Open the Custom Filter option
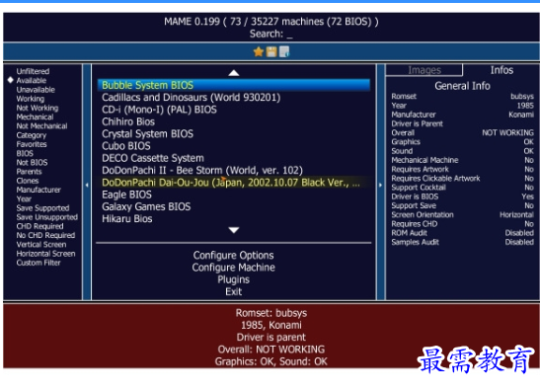 pyautogui.click(x=39, y=263)
